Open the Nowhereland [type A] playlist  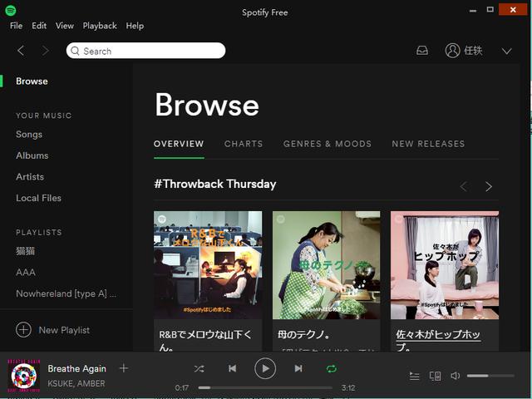point(66,293)
